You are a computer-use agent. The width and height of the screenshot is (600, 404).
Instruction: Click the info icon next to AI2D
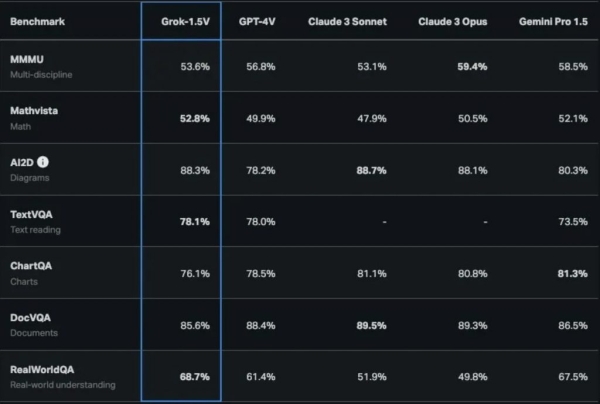(43, 162)
